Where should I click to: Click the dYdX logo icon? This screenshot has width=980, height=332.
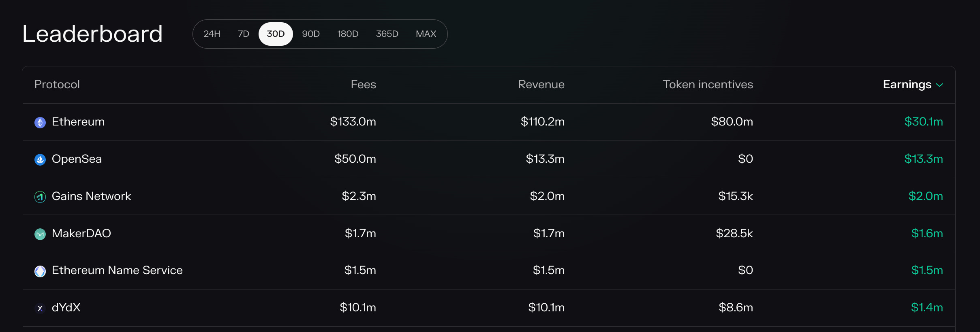tap(40, 308)
